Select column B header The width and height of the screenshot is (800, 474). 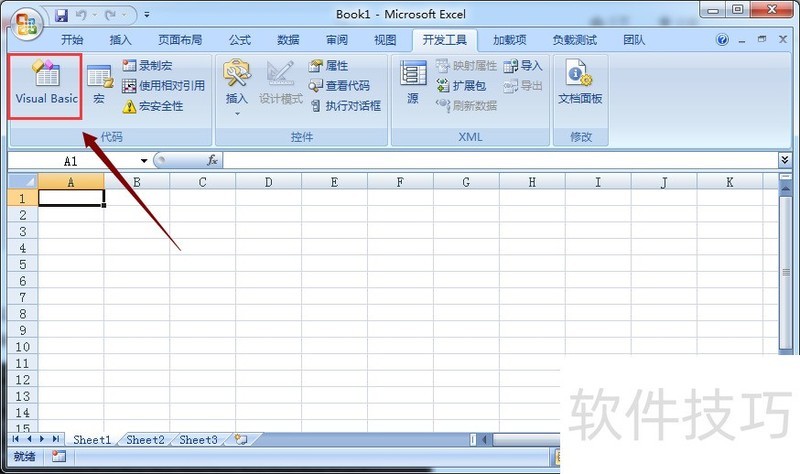pos(136,182)
